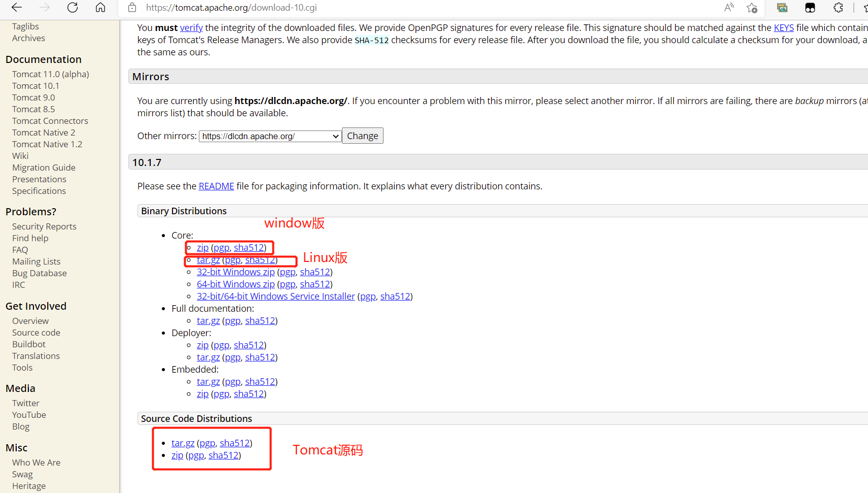Open sha512 for source code zip

[223, 455]
